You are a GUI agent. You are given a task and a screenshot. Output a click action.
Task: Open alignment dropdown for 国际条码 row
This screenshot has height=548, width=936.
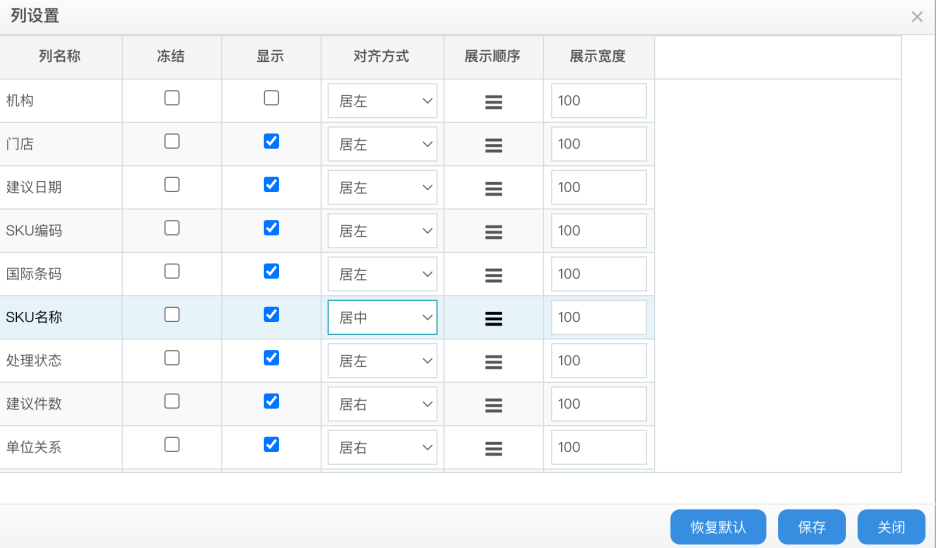[x=382, y=274]
